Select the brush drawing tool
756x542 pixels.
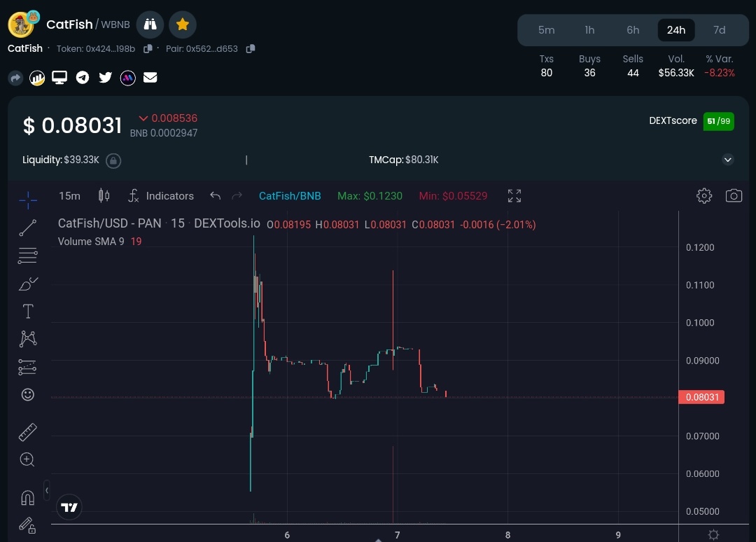(x=28, y=284)
